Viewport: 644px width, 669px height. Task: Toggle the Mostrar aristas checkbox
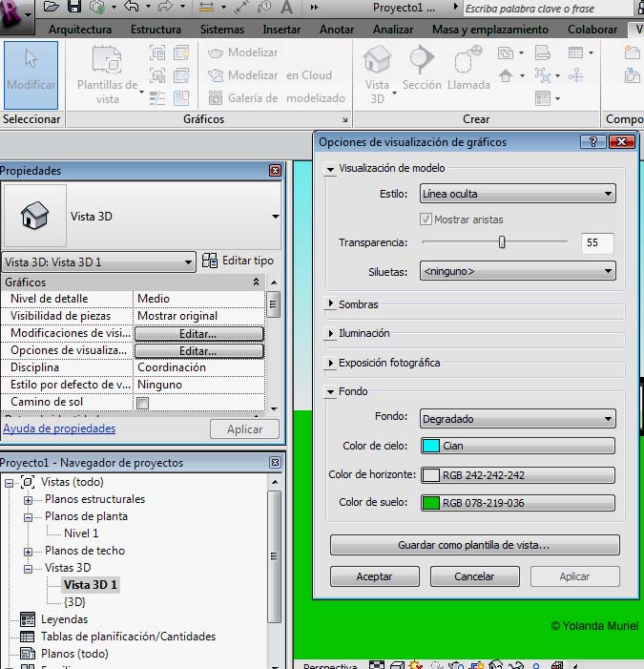[x=426, y=220]
